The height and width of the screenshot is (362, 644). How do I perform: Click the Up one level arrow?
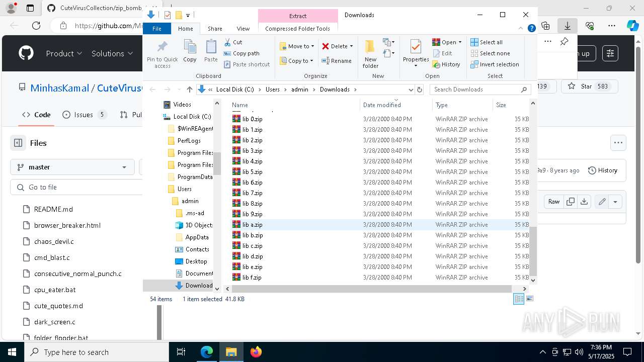[189, 89]
